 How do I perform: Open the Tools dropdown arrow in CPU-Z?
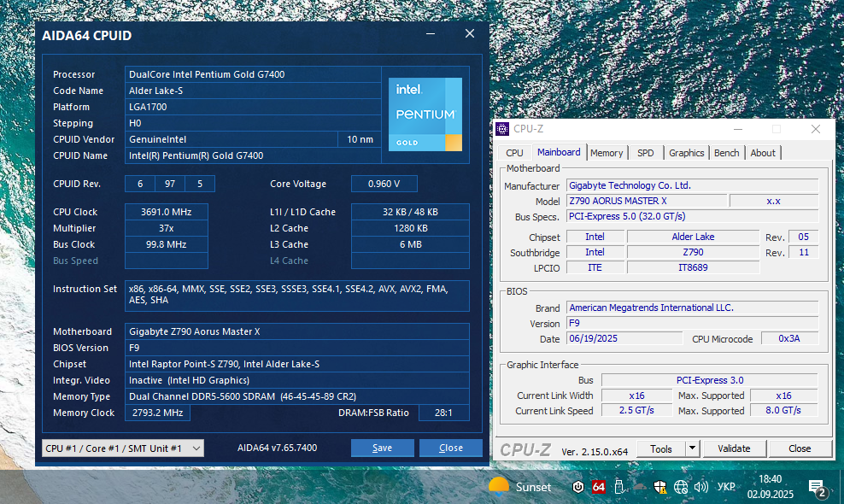tap(692, 448)
